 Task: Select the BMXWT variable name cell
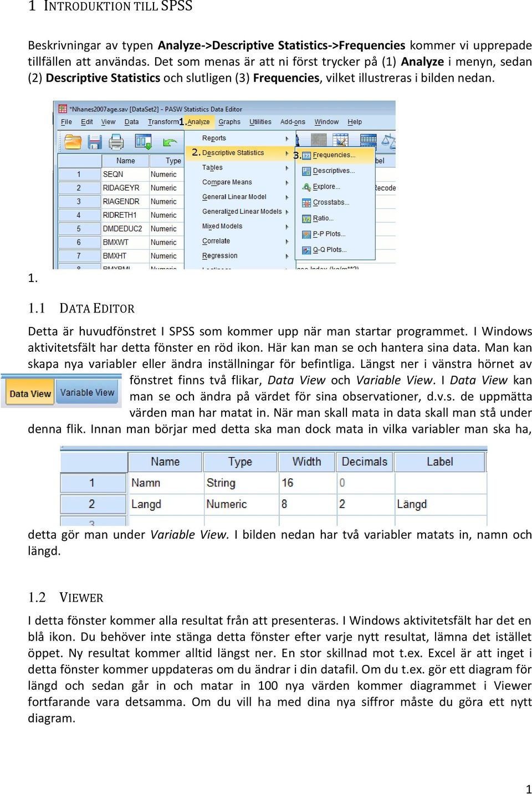click(126, 242)
